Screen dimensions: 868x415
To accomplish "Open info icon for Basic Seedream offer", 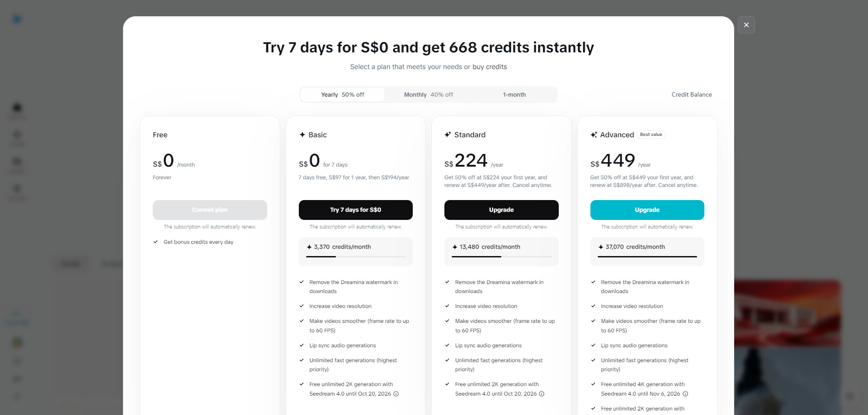I will point(396,394).
